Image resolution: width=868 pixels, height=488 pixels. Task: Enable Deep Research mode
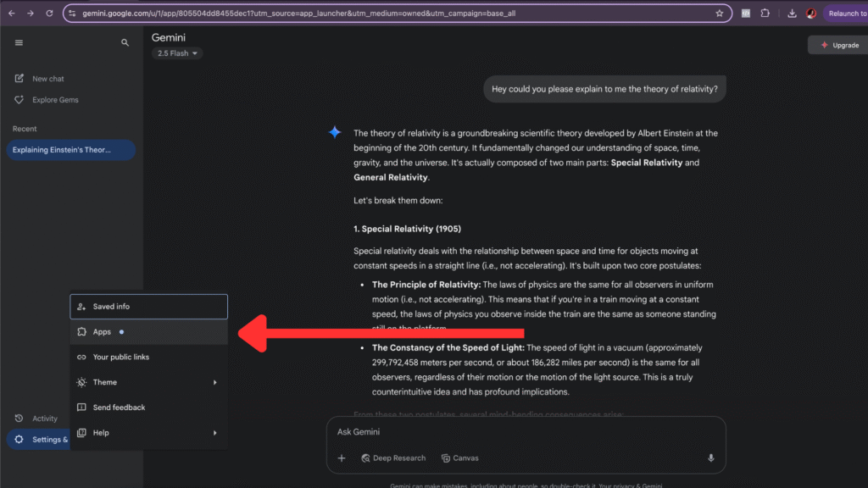coord(393,458)
